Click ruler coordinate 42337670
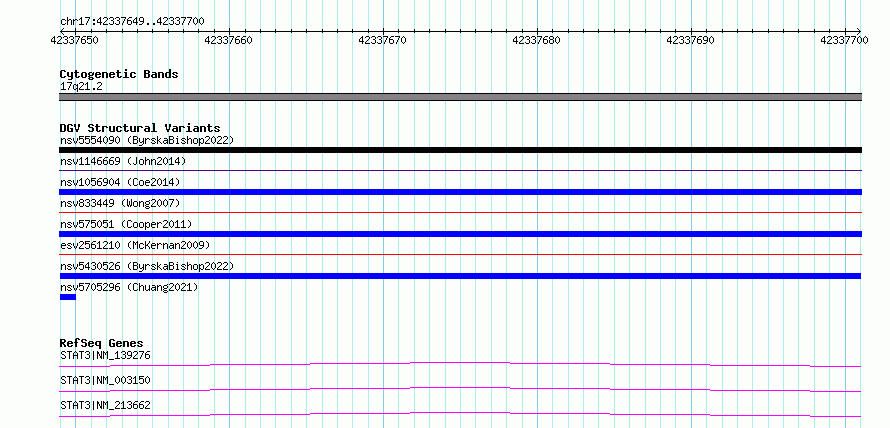Viewport: 890px width, 428px height. click(383, 40)
